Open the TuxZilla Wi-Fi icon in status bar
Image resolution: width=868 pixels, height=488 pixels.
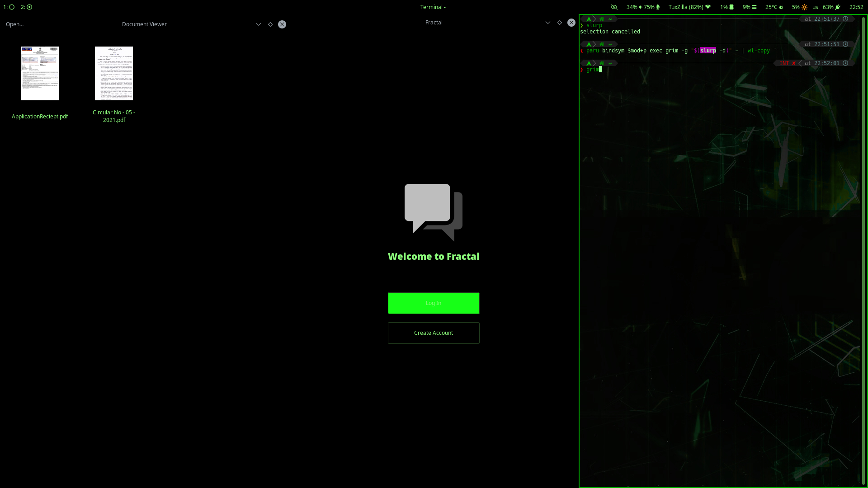[708, 7]
